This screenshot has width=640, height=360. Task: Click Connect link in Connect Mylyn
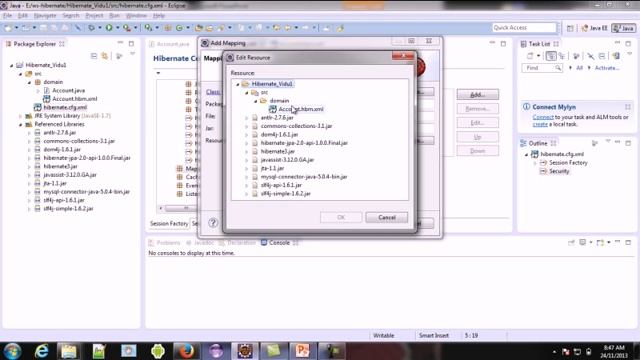coord(543,117)
